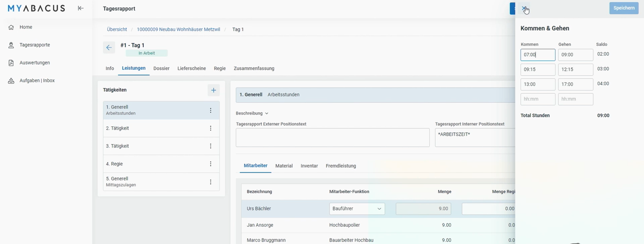
Task: Click the Kommen field showing 13:00
Action: pyautogui.click(x=538, y=85)
